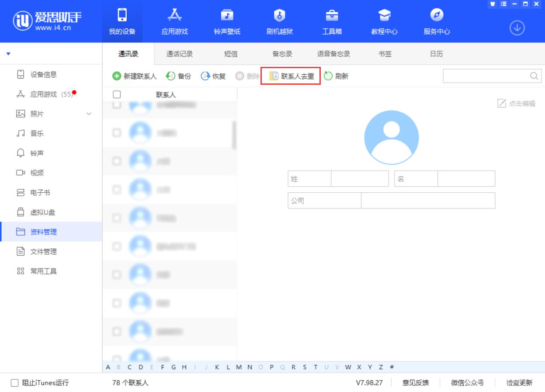
Task: Click 检查更新 check for updates link
Action: tap(519, 383)
